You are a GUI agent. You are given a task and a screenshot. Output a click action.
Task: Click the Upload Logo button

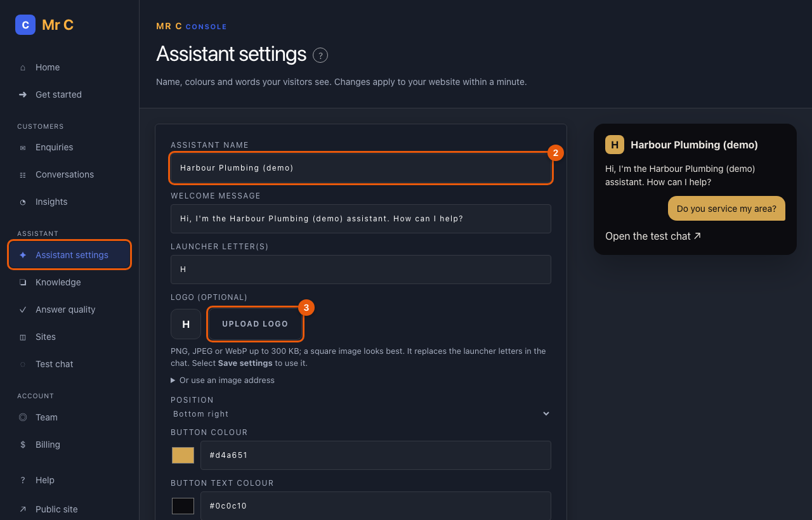(x=255, y=324)
